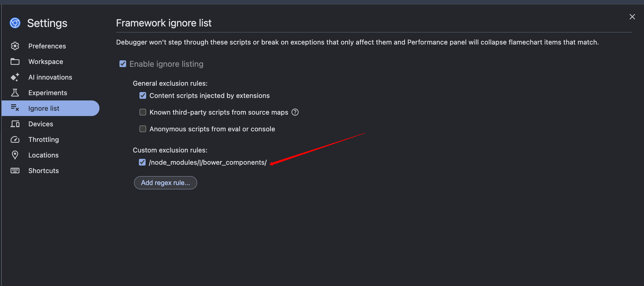
Task: Check Anonymous scripts from eval or console
Action: point(143,129)
